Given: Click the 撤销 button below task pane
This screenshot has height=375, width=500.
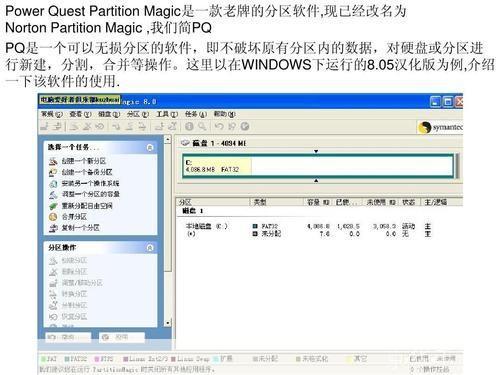Looking at the screenshot, I should (68, 337).
